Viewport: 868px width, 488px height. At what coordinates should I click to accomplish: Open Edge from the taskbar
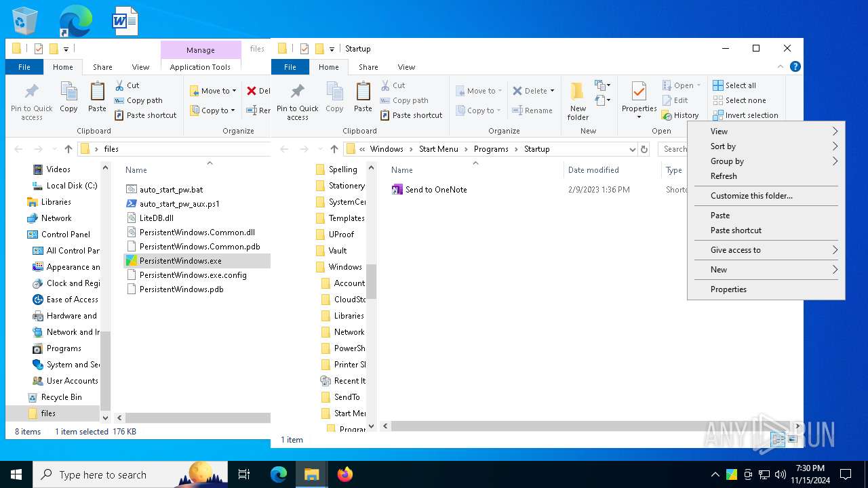coord(279,474)
